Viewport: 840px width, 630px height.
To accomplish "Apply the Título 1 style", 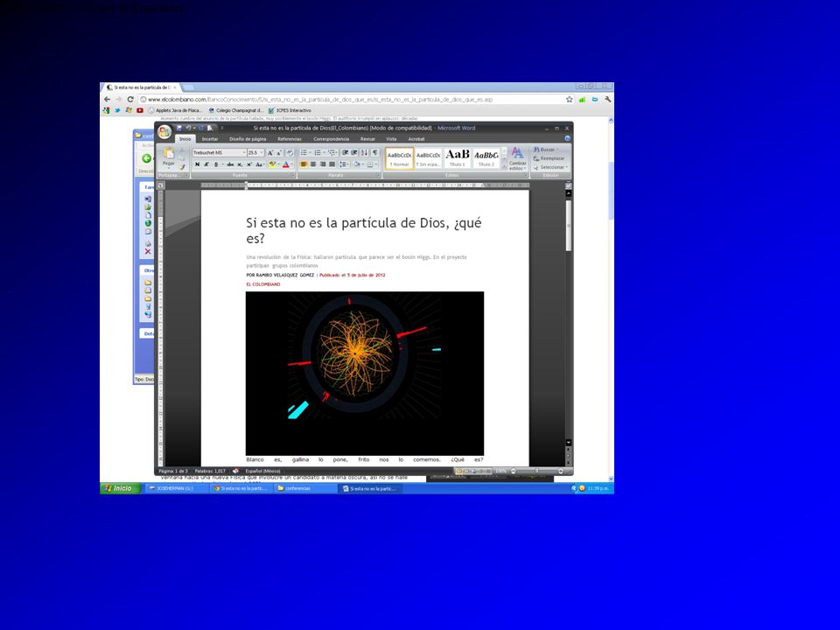I will click(457, 158).
